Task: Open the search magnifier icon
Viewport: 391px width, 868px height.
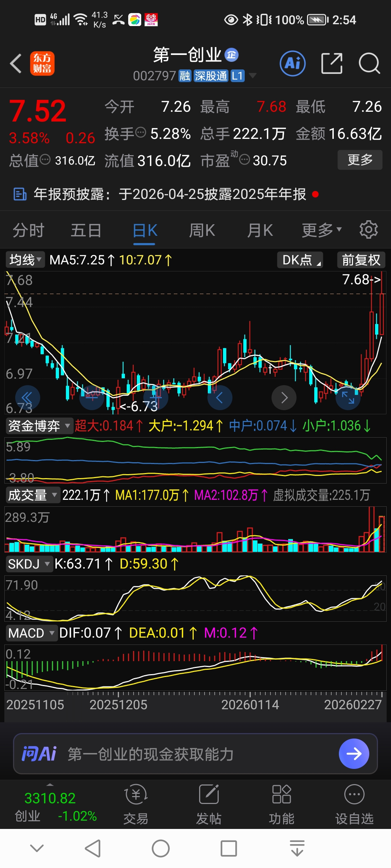Action: point(369,63)
